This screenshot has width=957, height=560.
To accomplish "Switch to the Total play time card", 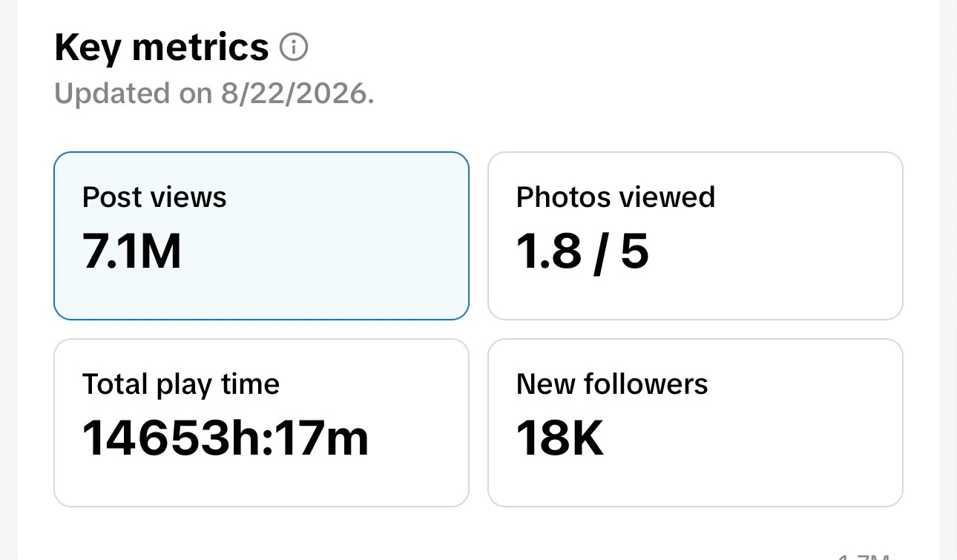I will [x=261, y=423].
